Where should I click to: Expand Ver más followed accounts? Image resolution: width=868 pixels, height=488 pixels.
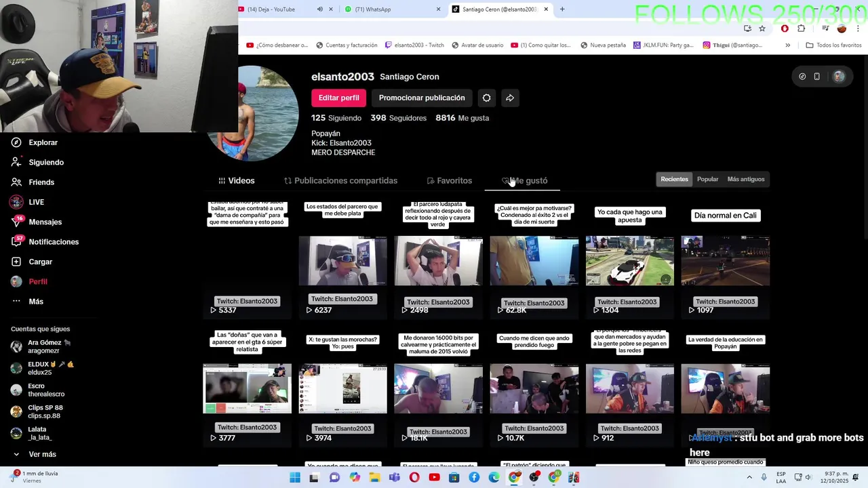click(x=34, y=454)
